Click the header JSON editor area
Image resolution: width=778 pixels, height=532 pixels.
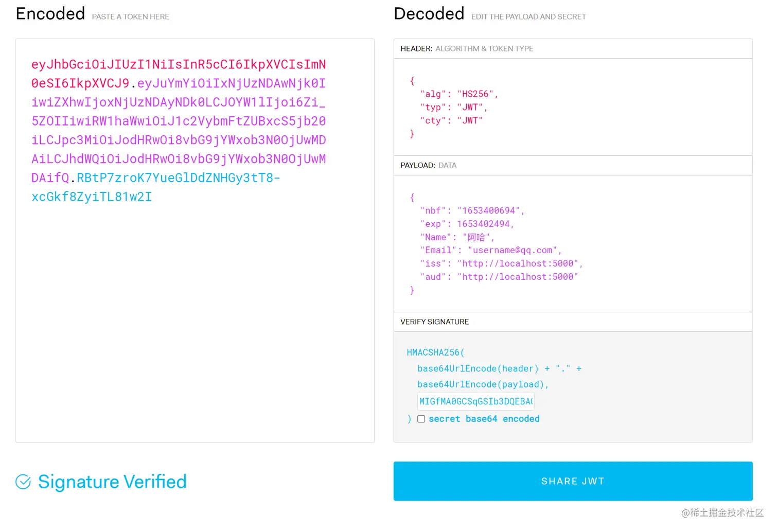click(573, 107)
